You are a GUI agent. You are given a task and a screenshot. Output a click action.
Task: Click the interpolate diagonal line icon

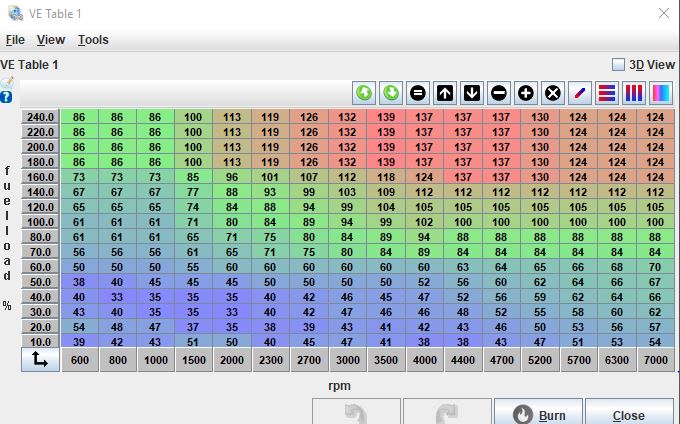tap(580, 93)
